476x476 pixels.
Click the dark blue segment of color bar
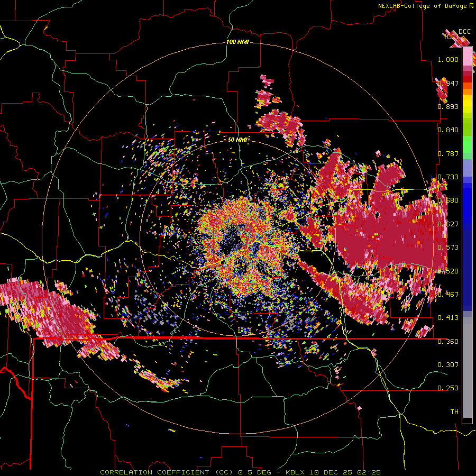tap(467, 270)
